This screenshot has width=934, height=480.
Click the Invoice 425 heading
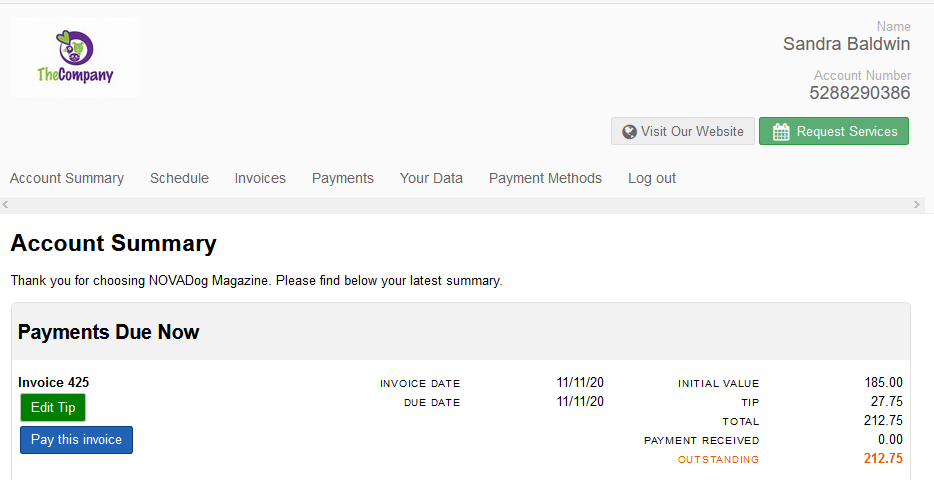click(54, 382)
